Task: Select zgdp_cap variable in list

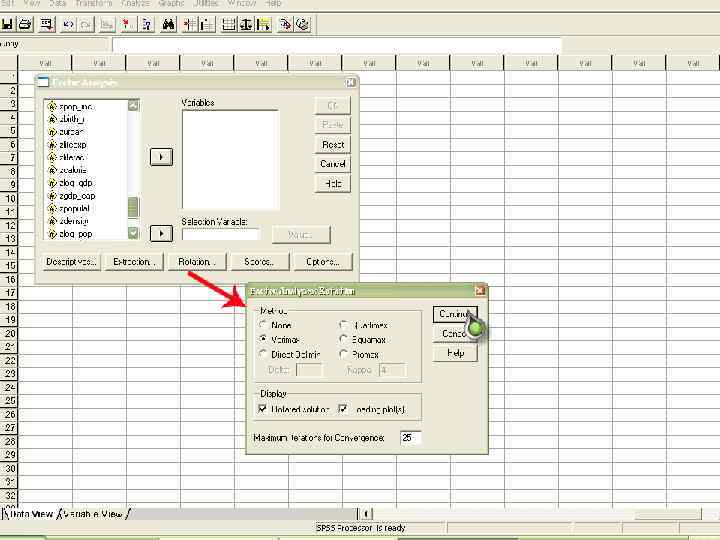Action: 77,196
